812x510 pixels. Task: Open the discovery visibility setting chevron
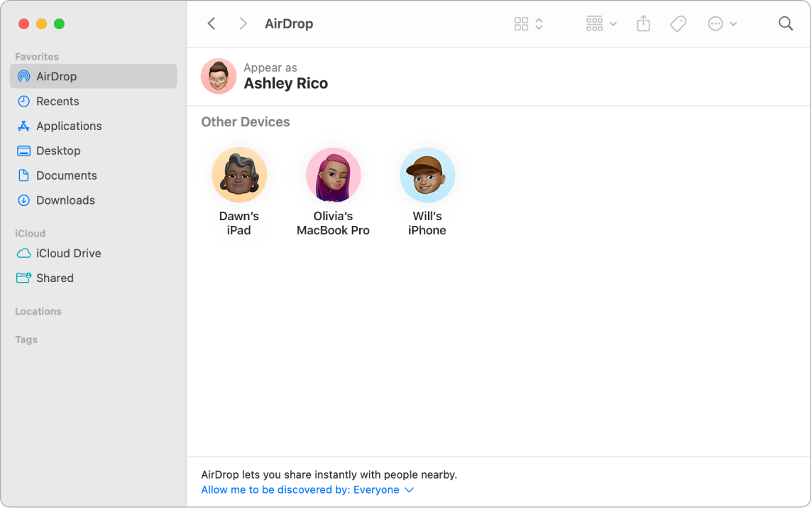pos(410,489)
